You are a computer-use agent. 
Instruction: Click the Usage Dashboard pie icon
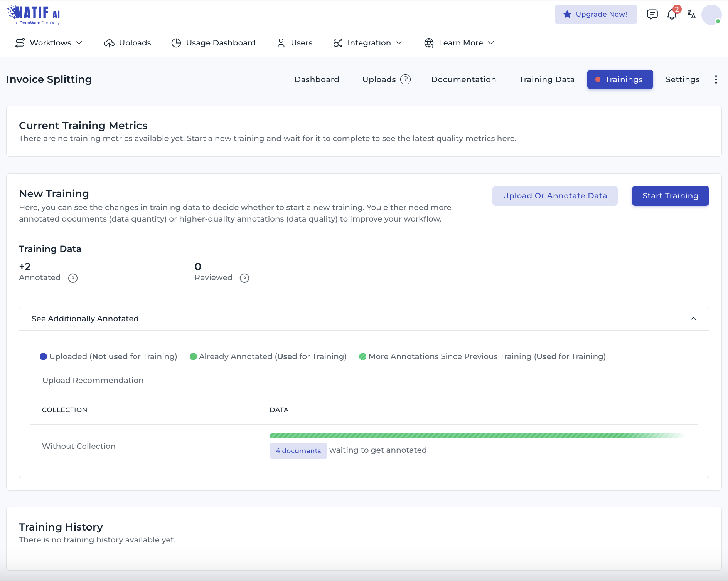(176, 43)
